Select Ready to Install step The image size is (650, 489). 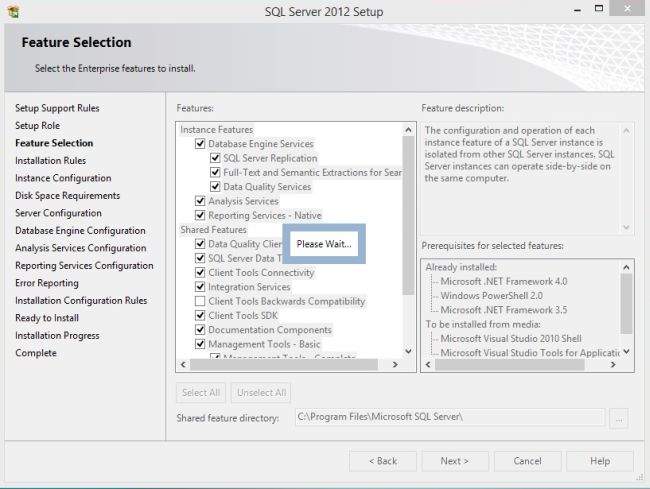[47, 318]
